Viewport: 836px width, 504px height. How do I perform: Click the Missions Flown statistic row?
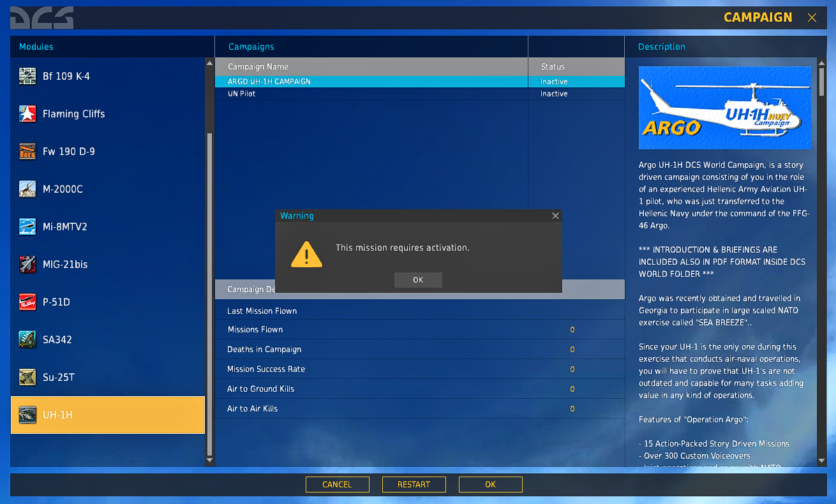[x=419, y=330]
